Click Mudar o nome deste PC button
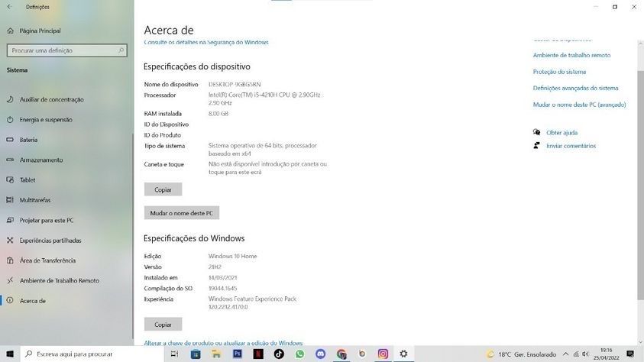This screenshot has height=362, width=644. coord(182,213)
